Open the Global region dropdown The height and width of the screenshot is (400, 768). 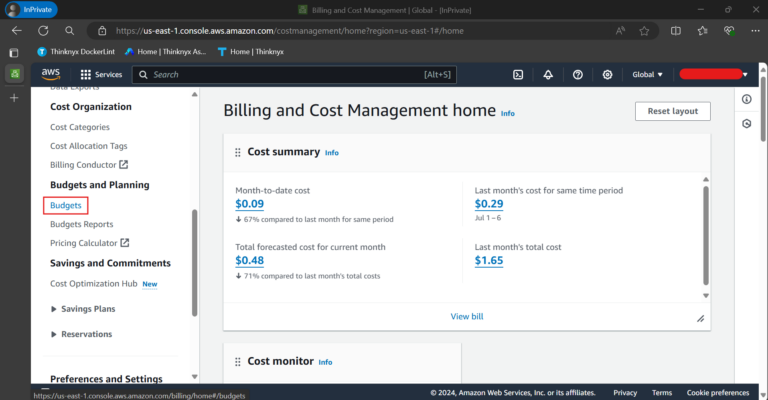tap(647, 74)
